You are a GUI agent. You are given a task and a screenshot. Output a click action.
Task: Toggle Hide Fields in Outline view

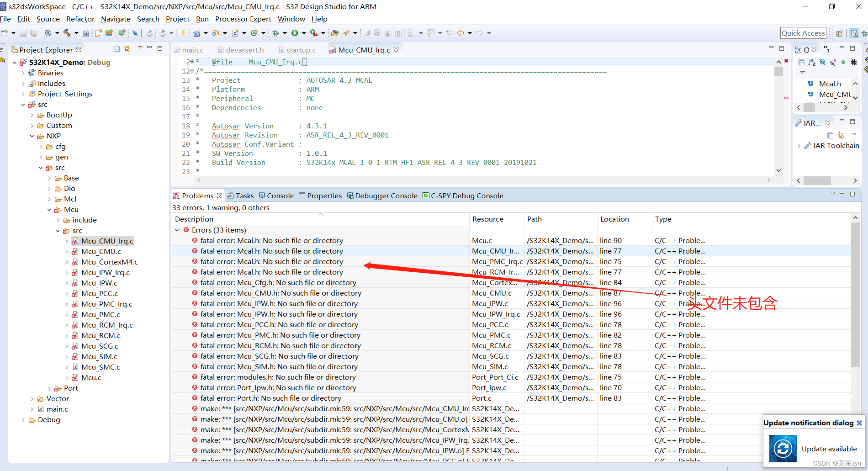(x=822, y=62)
